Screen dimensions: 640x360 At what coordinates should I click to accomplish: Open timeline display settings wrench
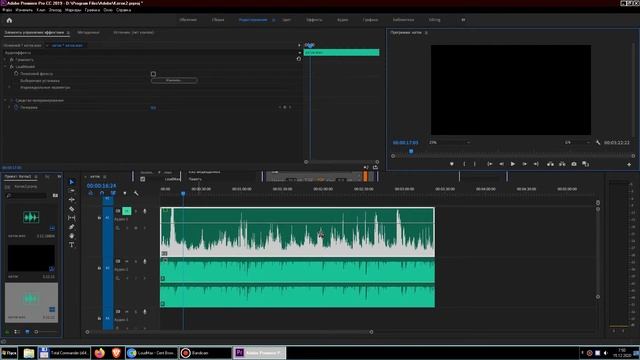tap(136, 193)
